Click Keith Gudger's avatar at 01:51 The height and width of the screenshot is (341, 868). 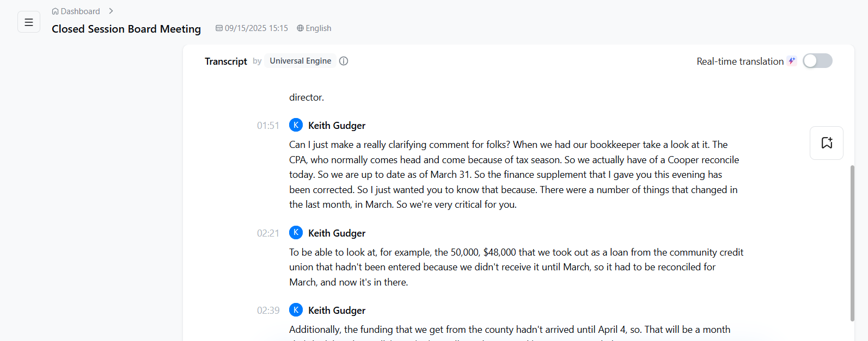296,125
